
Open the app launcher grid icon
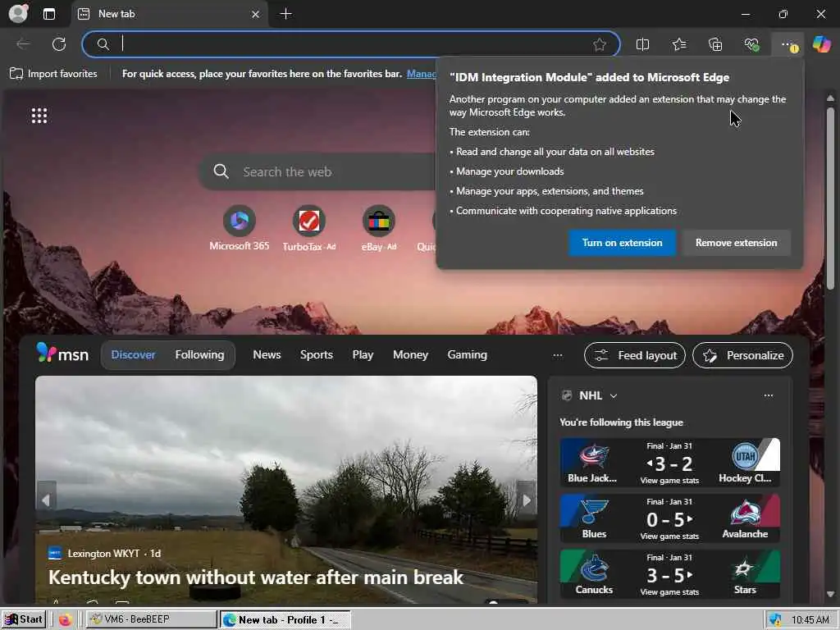(39, 115)
